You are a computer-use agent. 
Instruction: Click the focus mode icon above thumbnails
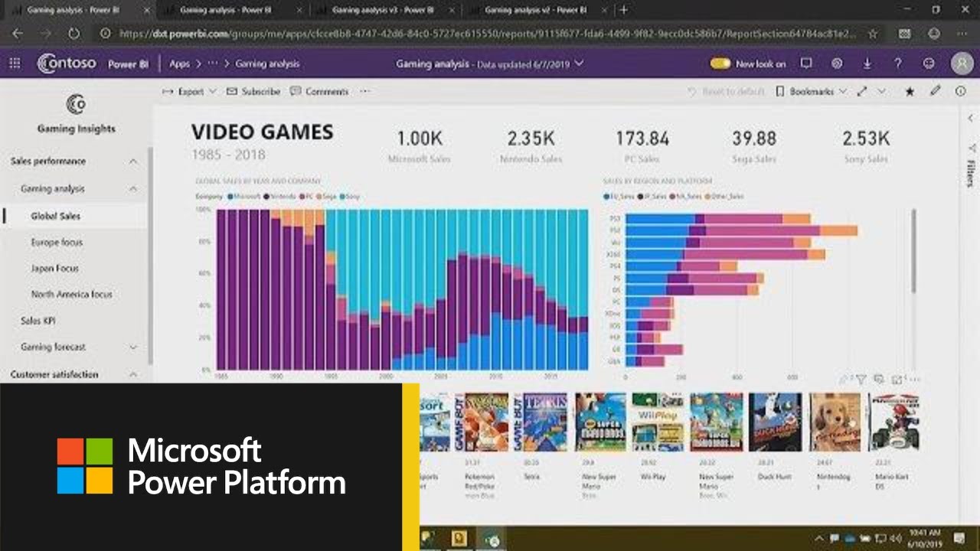(x=897, y=379)
